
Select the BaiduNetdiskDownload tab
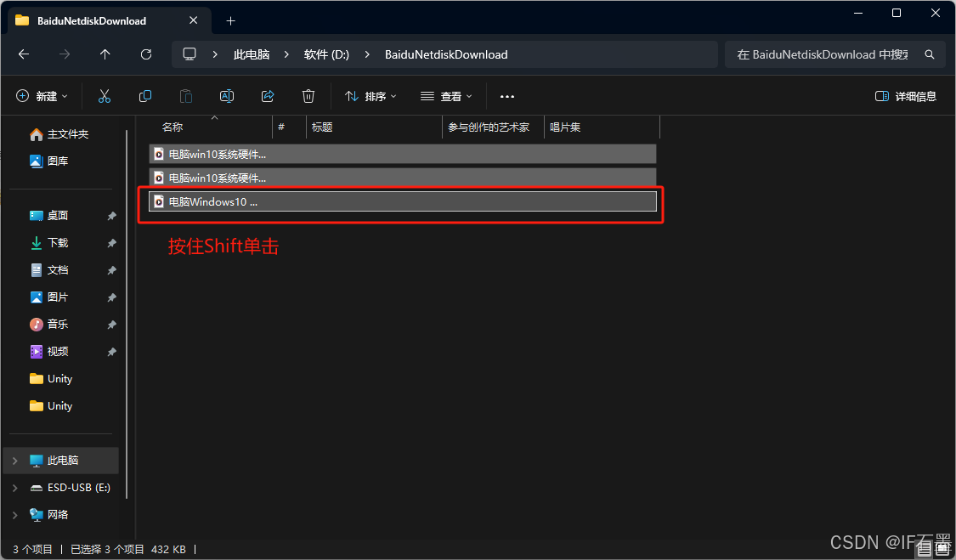[109, 20]
